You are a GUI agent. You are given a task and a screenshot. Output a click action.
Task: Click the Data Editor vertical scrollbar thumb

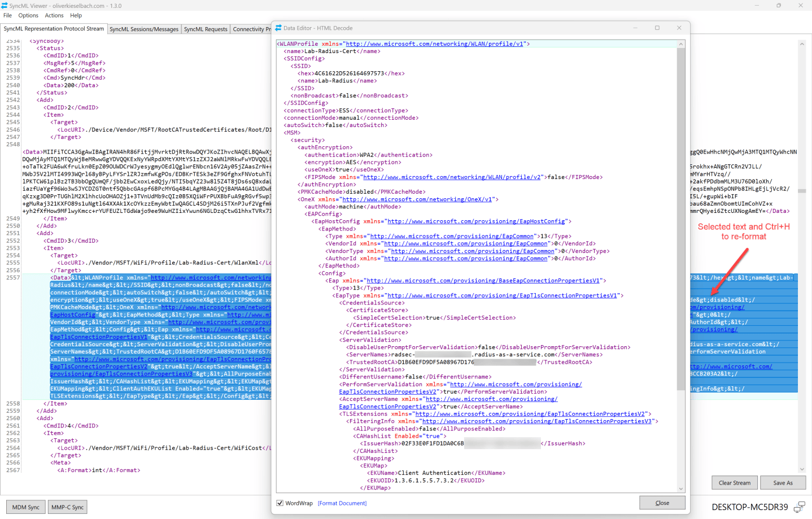coord(681,219)
